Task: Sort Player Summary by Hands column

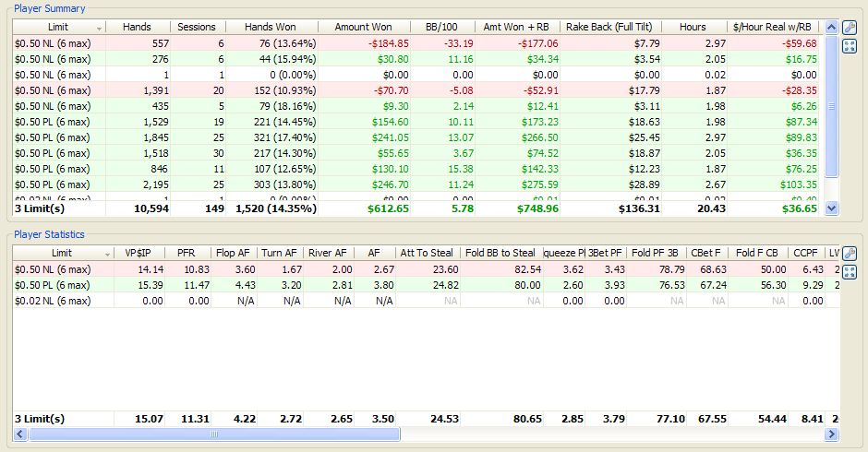Action: click(136, 28)
